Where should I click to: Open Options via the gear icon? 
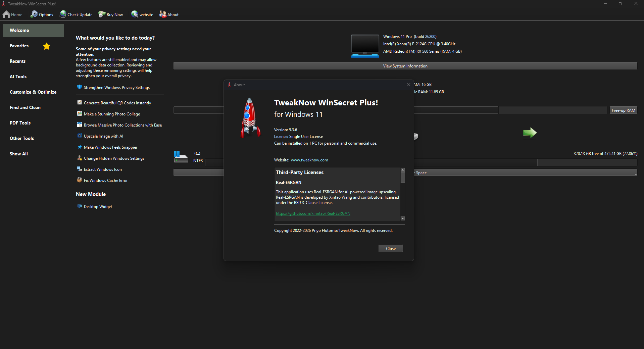pos(34,14)
